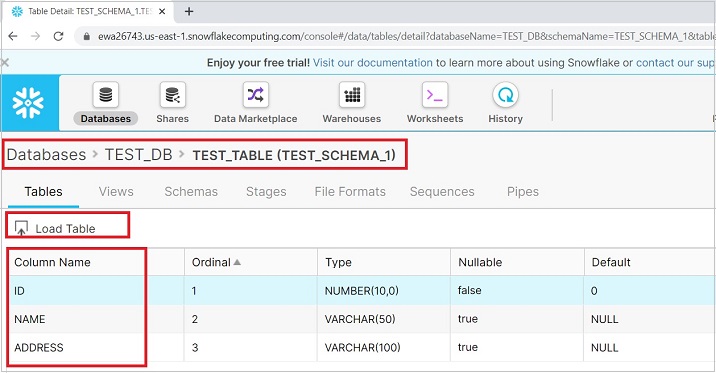This screenshot has width=716, height=373.
Task: Click the Snowflake logo
Action: pyautogui.click(x=29, y=103)
